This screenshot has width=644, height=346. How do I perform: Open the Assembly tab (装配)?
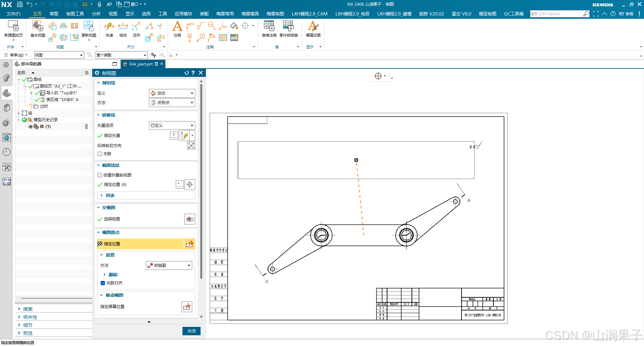coord(204,14)
